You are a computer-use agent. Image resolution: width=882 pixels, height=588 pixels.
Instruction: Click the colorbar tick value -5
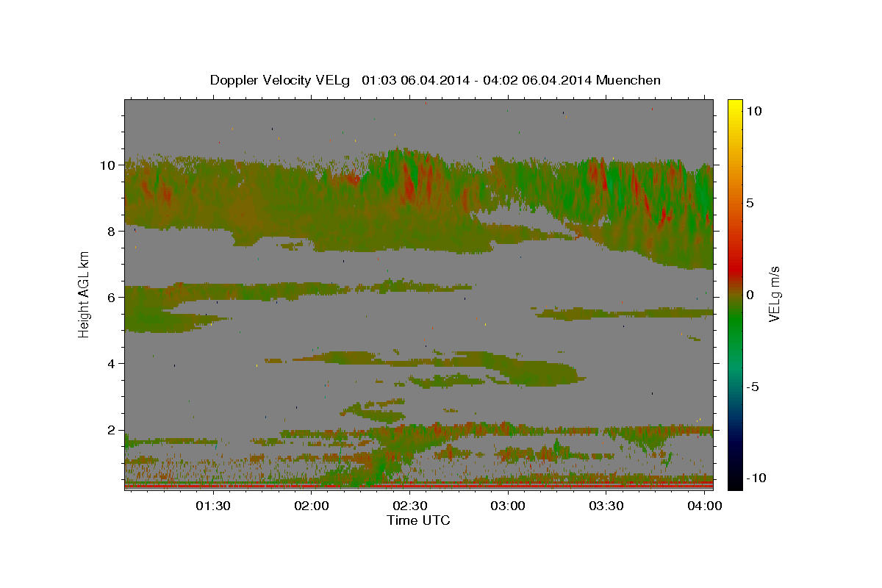coord(753,387)
